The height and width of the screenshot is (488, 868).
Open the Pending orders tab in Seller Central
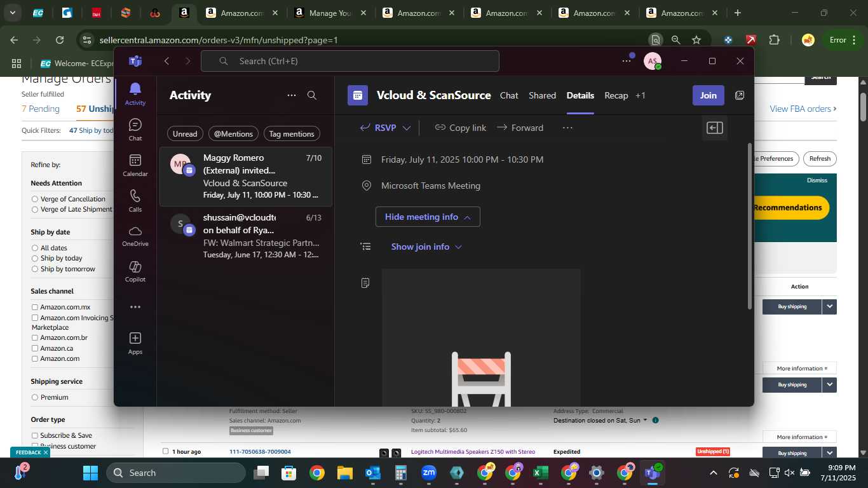[x=41, y=109]
